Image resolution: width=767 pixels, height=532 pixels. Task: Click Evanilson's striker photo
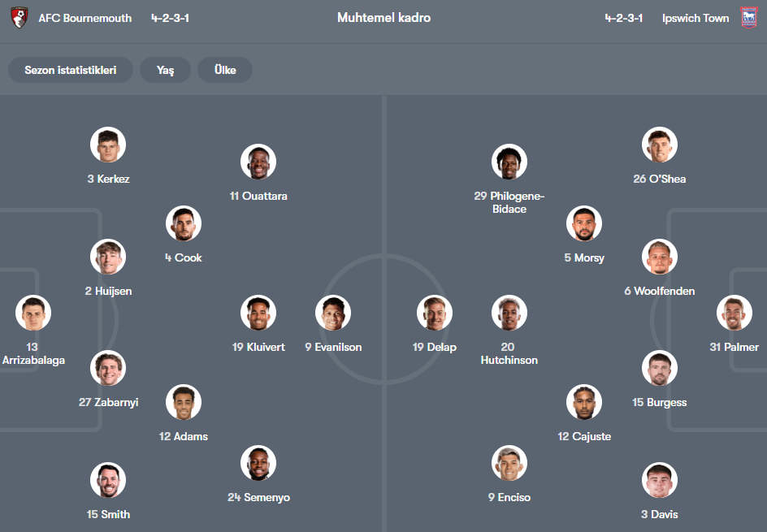coord(333,313)
